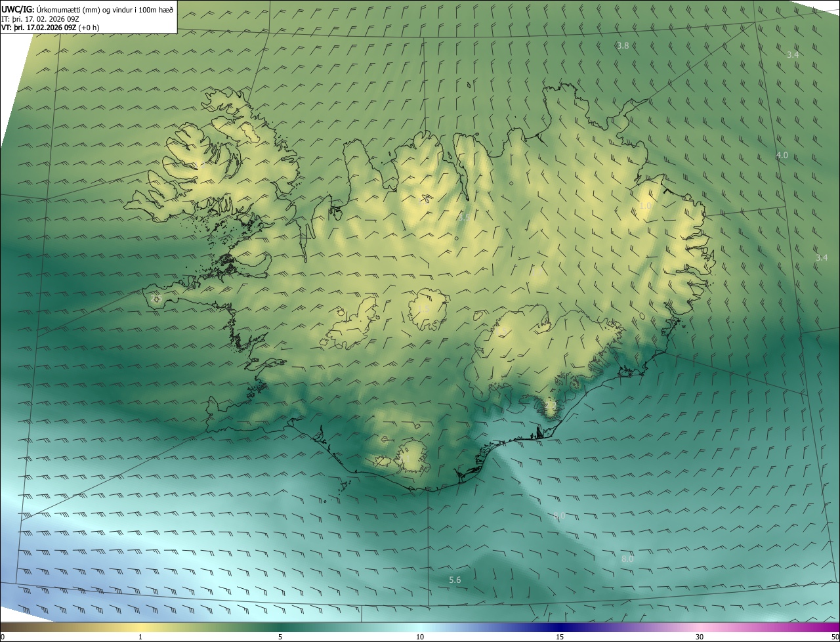Click the colorbar tick label 1
The image size is (840, 642).
[140, 637]
